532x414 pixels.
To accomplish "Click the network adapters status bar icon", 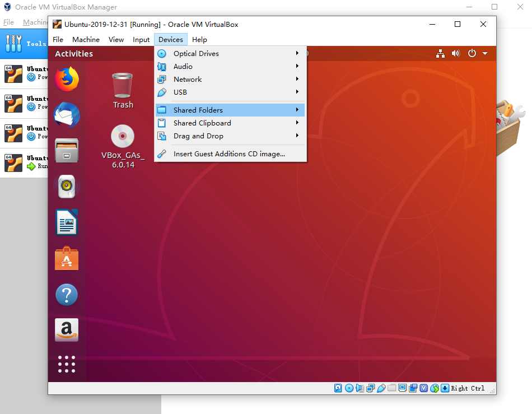I will click(x=371, y=388).
